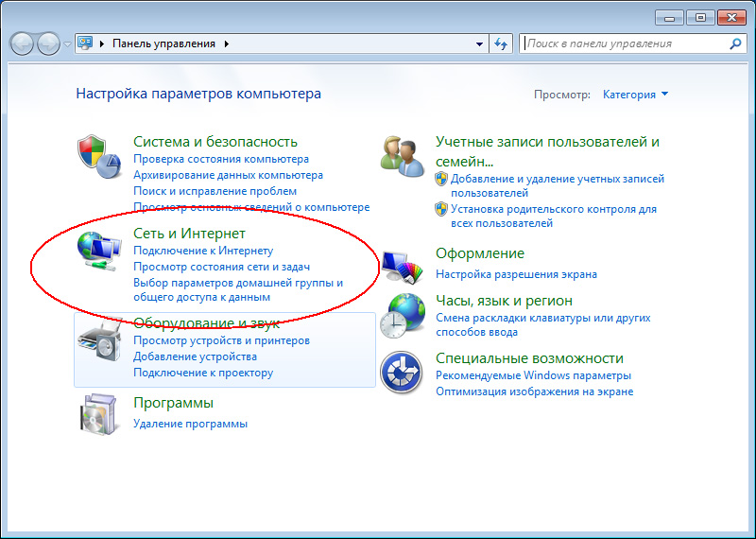
Task: Open the Категория view dropdown
Action: (x=635, y=95)
